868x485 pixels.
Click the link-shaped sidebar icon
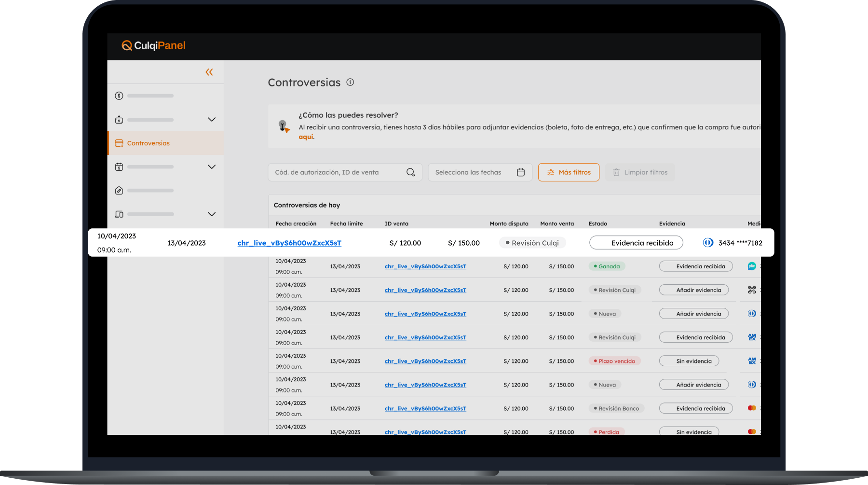click(119, 191)
